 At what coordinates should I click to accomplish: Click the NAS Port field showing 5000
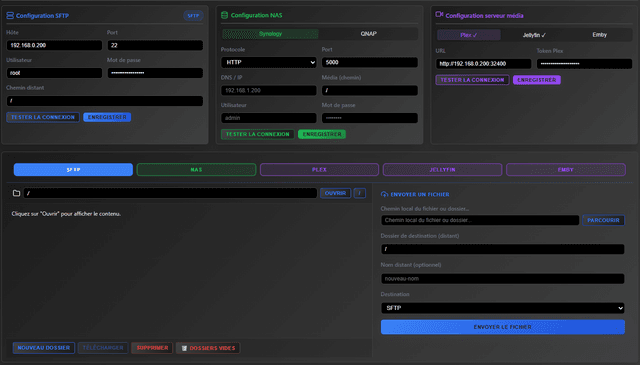point(369,62)
